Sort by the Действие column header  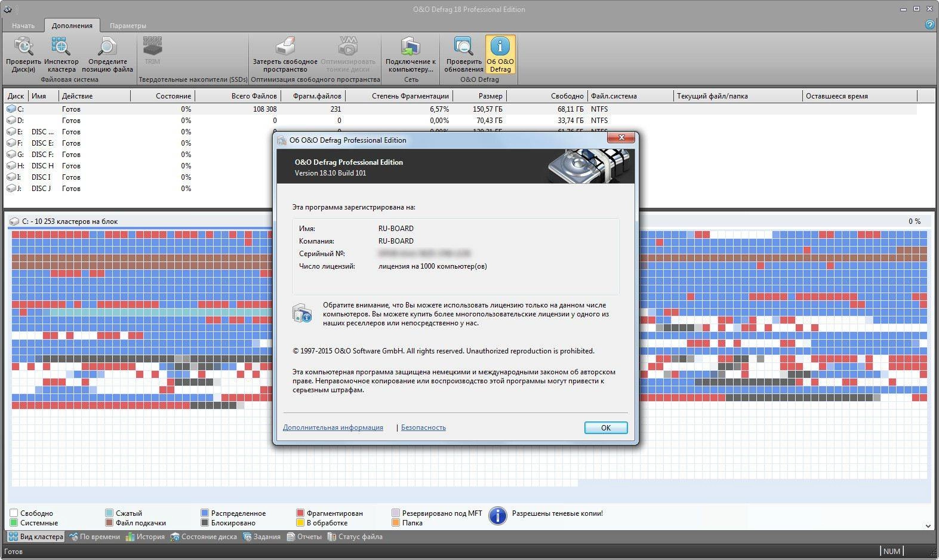pyautogui.click(x=94, y=96)
